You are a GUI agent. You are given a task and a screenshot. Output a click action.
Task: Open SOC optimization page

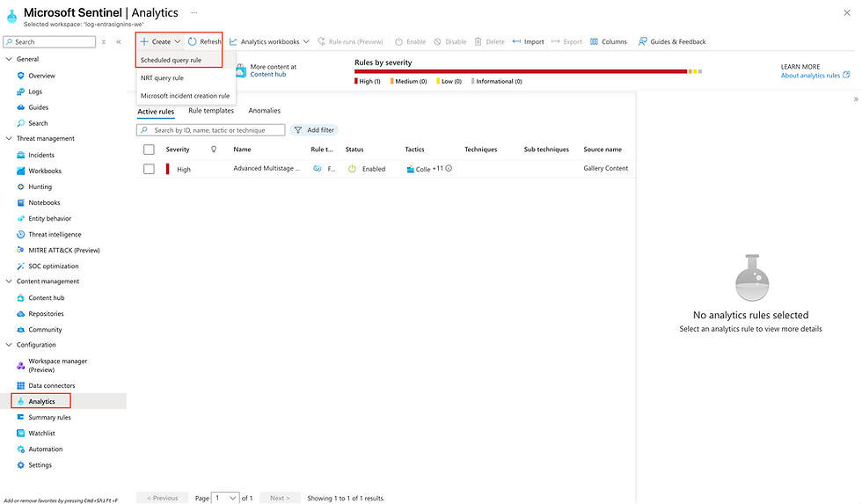(x=54, y=267)
